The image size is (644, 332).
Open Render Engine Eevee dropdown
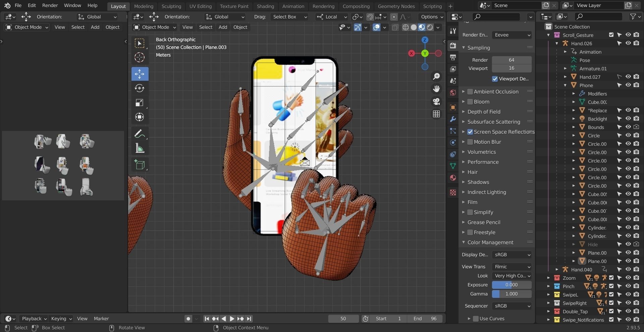click(x=512, y=35)
